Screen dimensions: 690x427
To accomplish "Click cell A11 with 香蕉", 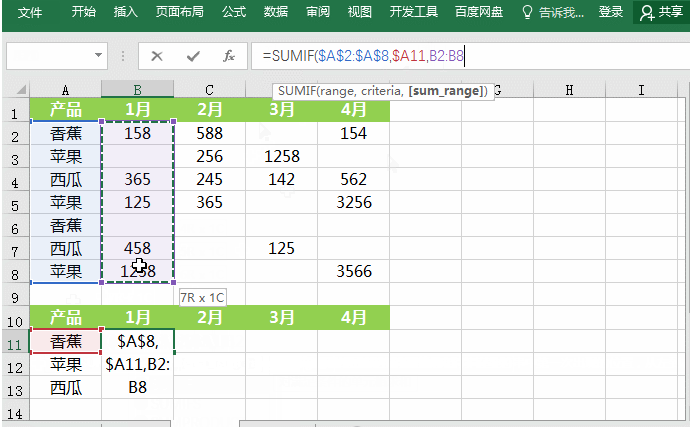I will (x=66, y=341).
